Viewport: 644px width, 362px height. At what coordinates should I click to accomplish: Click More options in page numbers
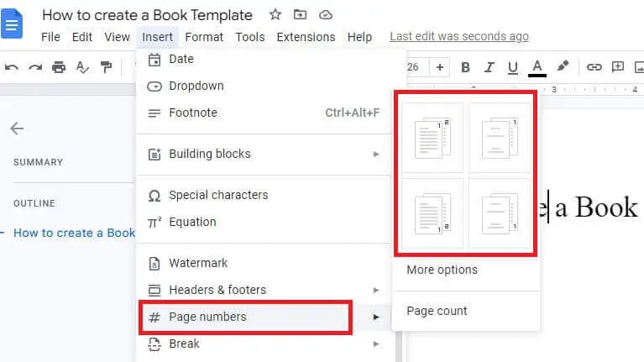442,270
